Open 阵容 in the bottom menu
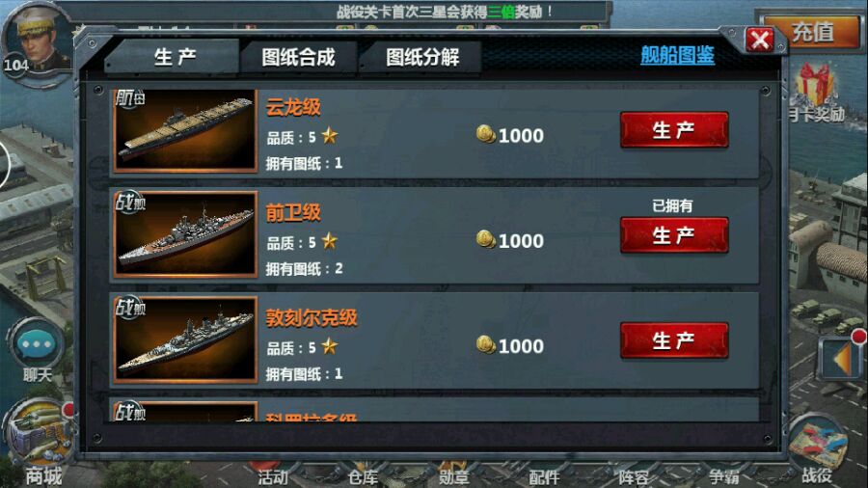 point(634,477)
